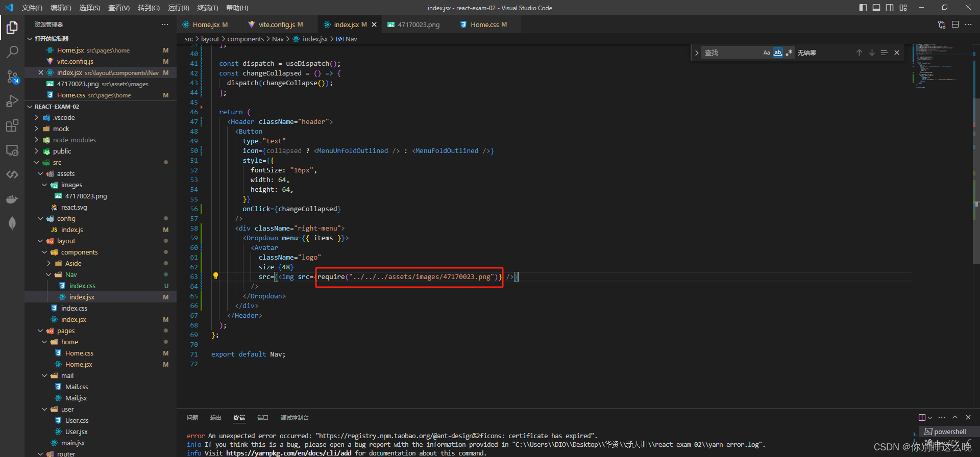Open Mail.jsx in the file tree
This screenshot has height=457, width=980.
76,398
